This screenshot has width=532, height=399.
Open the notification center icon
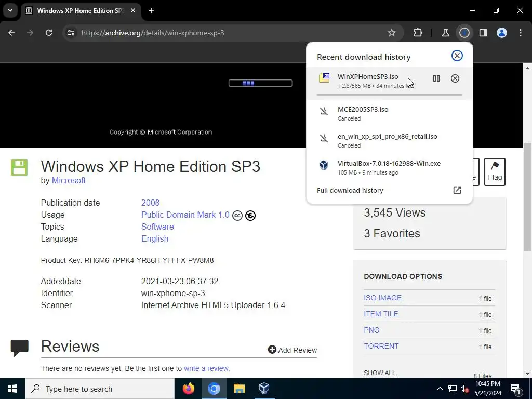[x=515, y=389]
